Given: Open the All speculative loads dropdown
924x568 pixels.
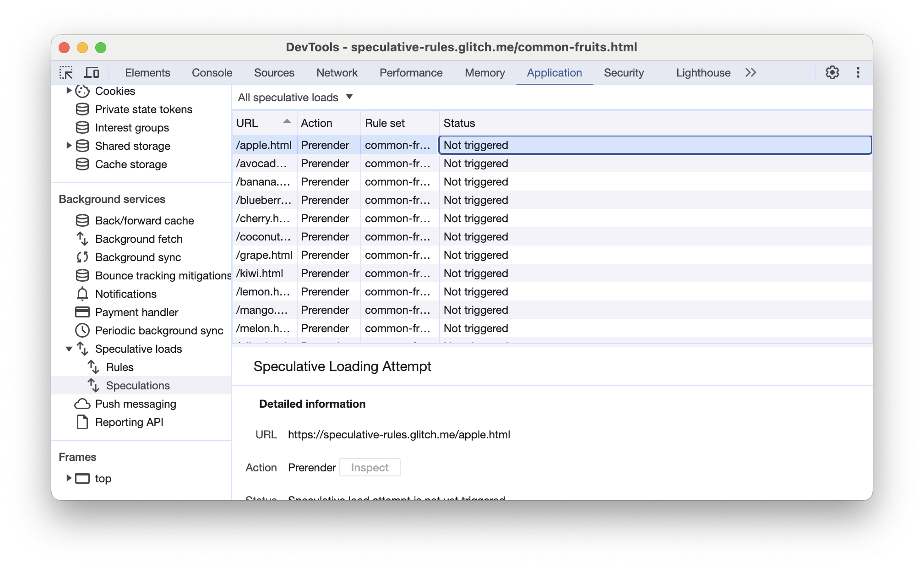Looking at the screenshot, I should pos(295,97).
